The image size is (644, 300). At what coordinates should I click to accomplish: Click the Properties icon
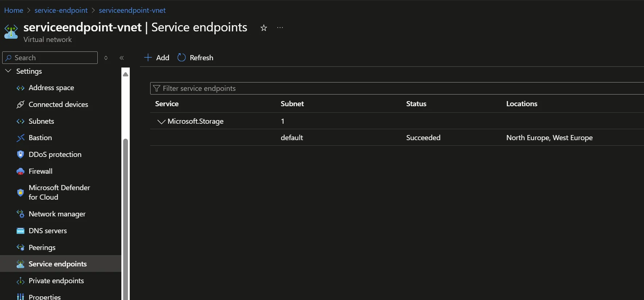point(20,297)
